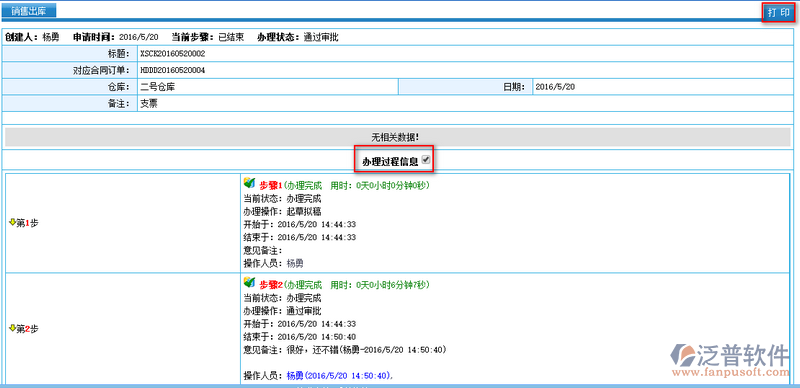Click the red 步骤2 heading
The image size is (800, 388).
click(271, 284)
